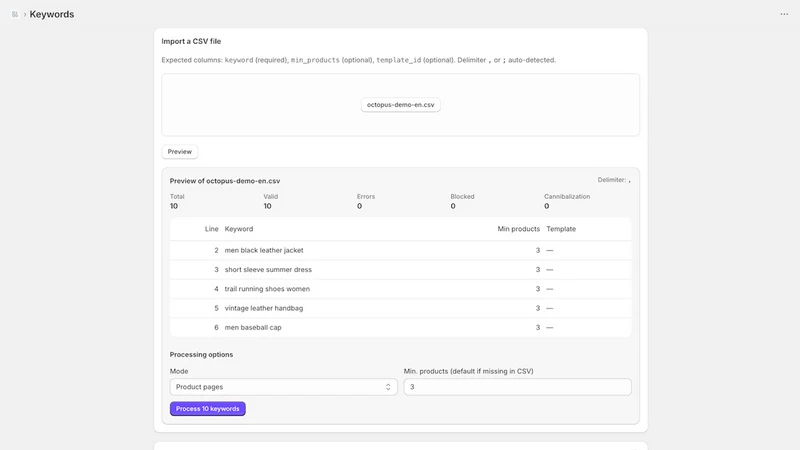Open the apps grid icon beside Keywords
The height and width of the screenshot is (450, 800).
click(x=15, y=14)
